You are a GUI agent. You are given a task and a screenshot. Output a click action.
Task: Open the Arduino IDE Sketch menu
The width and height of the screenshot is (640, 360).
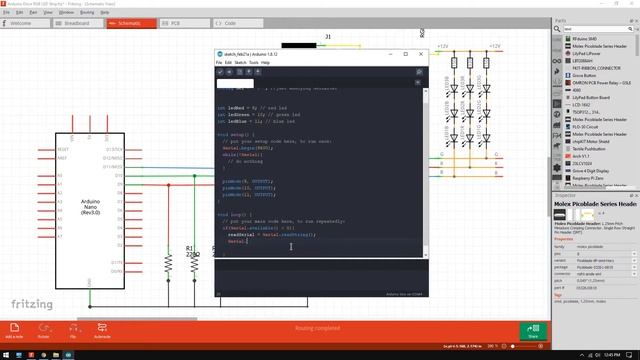[240, 62]
